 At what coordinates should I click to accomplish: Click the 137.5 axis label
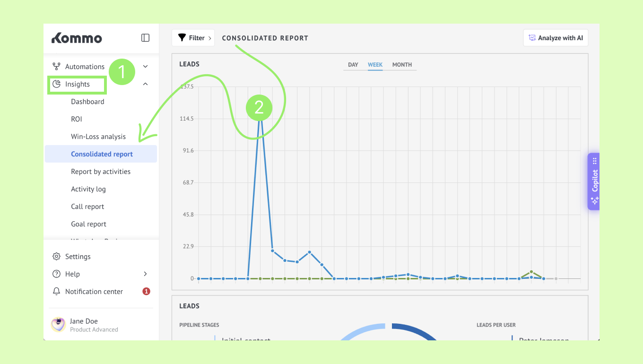[187, 87]
